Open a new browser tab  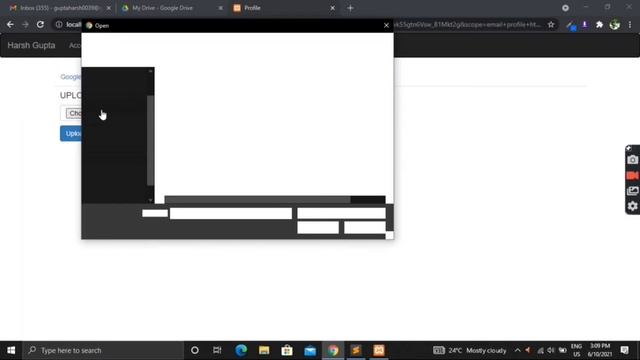click(350, 8)
